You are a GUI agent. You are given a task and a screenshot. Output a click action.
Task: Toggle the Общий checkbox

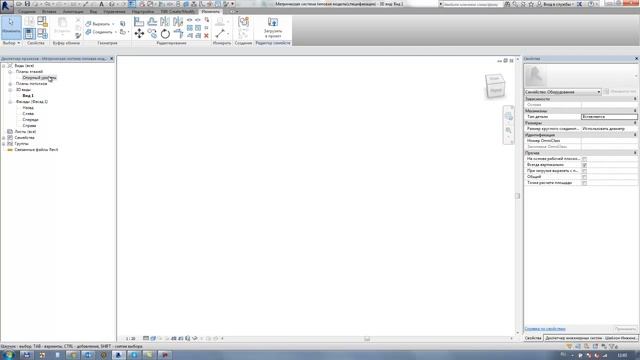[584, 177]
